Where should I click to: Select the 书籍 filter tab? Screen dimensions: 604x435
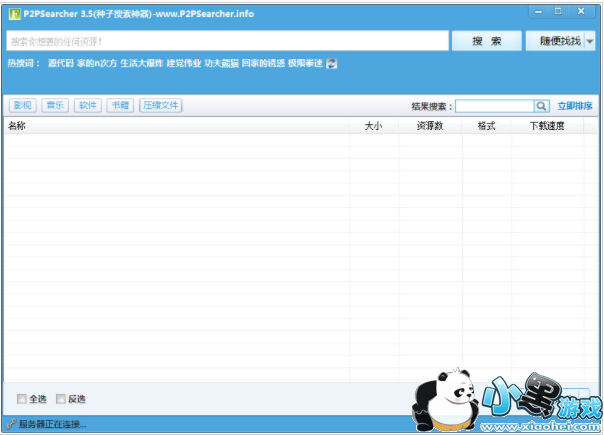tap(120, 105)
